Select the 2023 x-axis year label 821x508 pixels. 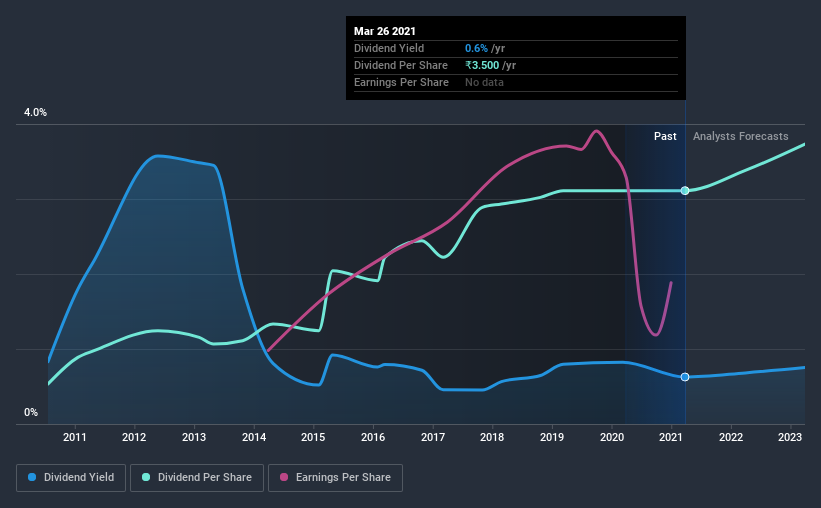(790, 437)
